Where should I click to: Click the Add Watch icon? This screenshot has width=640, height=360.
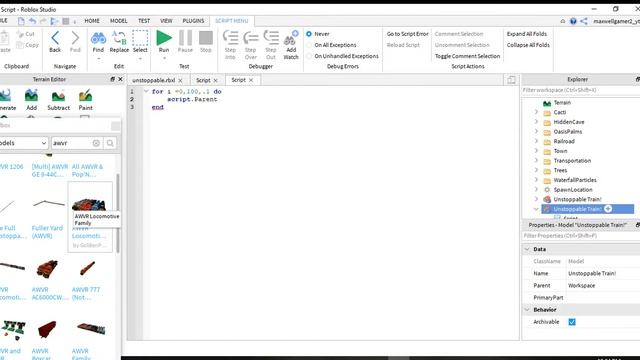(291, 38)
